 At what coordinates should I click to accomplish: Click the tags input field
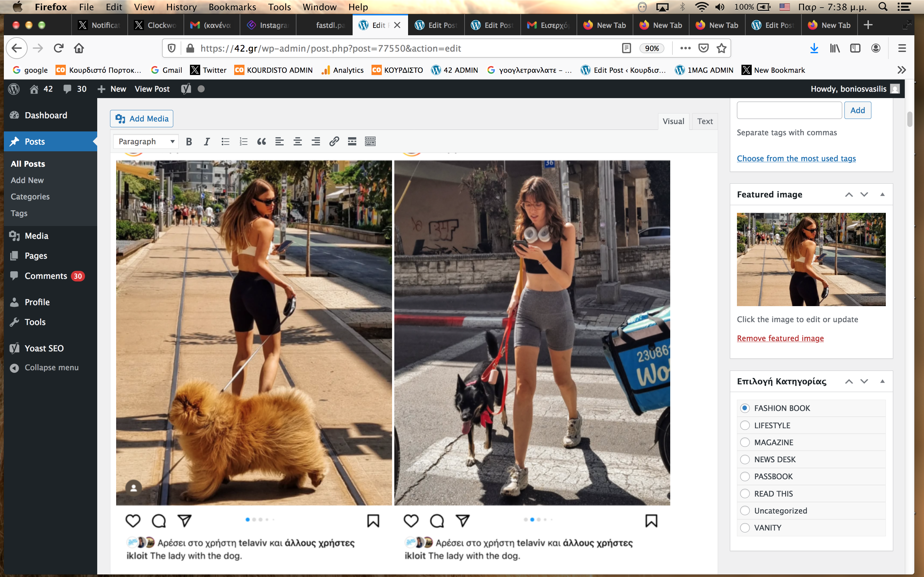tap(789, 110)
